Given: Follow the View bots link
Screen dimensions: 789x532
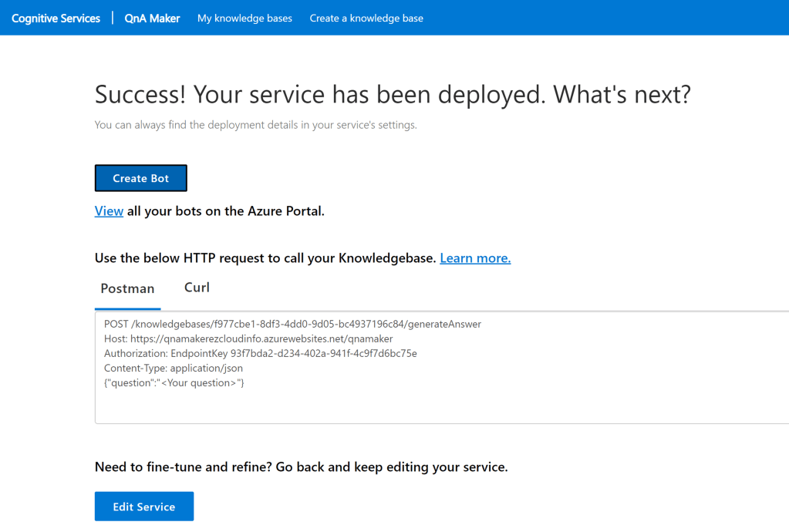Looking at the screenshot, I should click(x=109, y=211).
